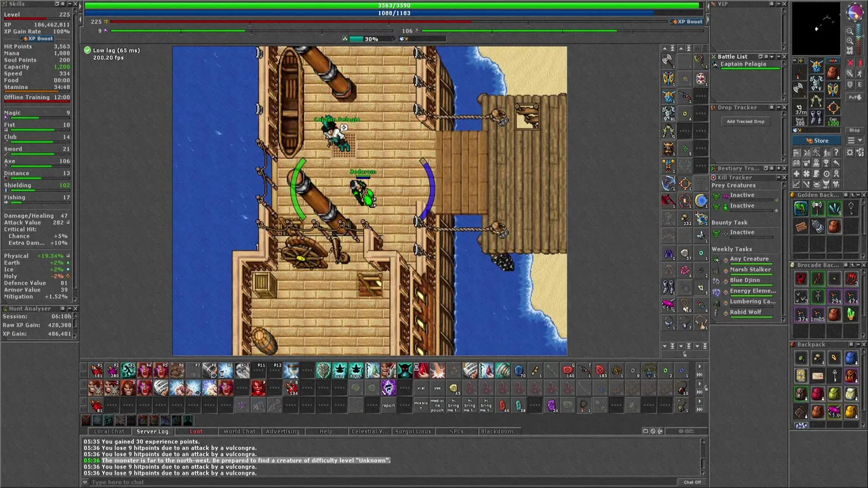
Task: Open the Store
Action: [x=816, y=140]
